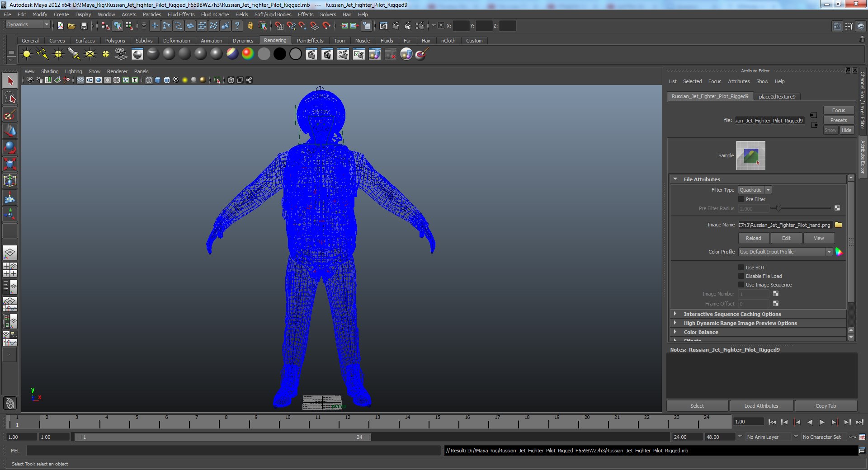Click the playback range slider bar
This screenshot has width=868, height=470.
coord(222,437)
